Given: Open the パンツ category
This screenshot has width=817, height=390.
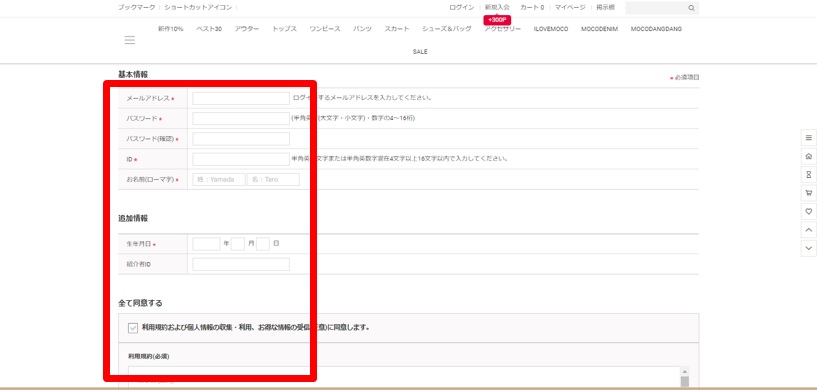Looking at the screenshot, I should 362,29.
